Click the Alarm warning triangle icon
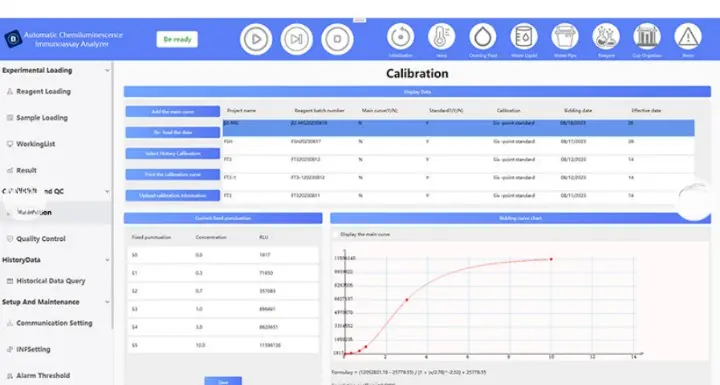The image size is (720, 385). [688, 36]
